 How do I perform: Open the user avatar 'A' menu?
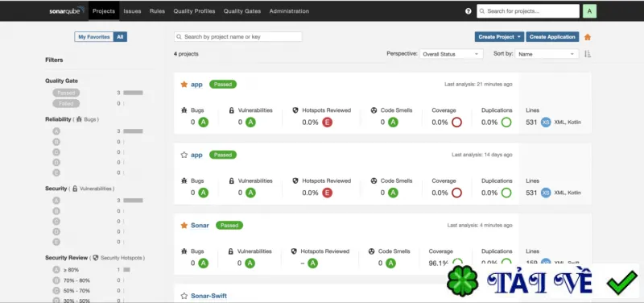(x=589, y=11)
